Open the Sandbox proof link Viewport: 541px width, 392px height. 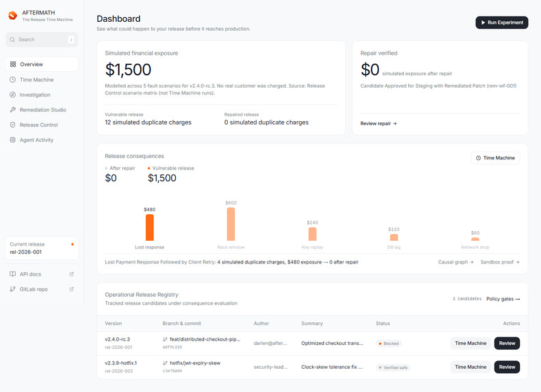[500, 262]
